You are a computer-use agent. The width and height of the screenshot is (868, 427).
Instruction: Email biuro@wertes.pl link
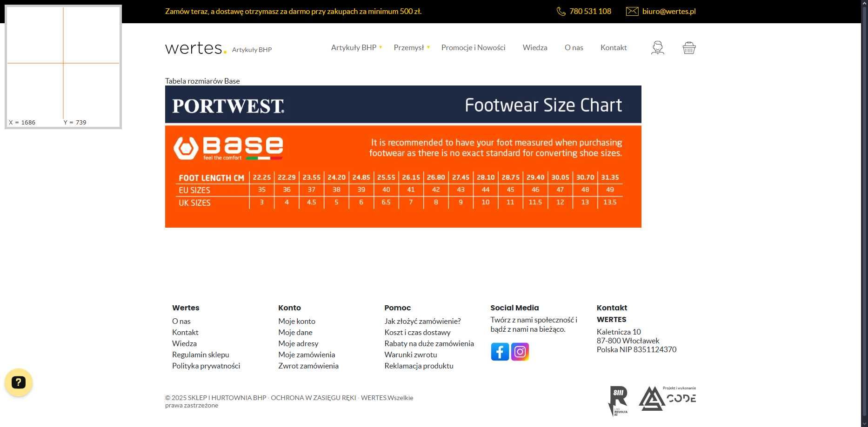tap(669, 11)
